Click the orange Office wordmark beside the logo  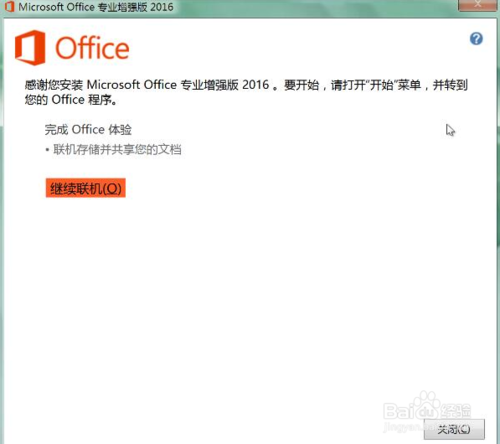pos(92,48)
